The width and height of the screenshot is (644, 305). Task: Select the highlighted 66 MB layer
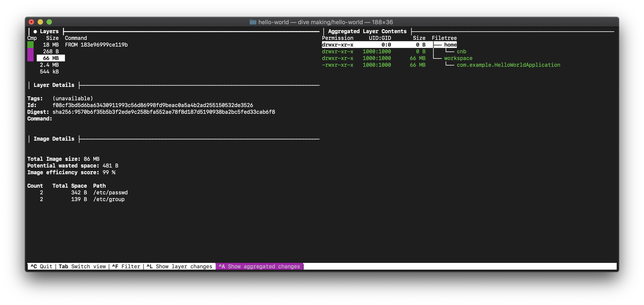[x=51, y=58]
